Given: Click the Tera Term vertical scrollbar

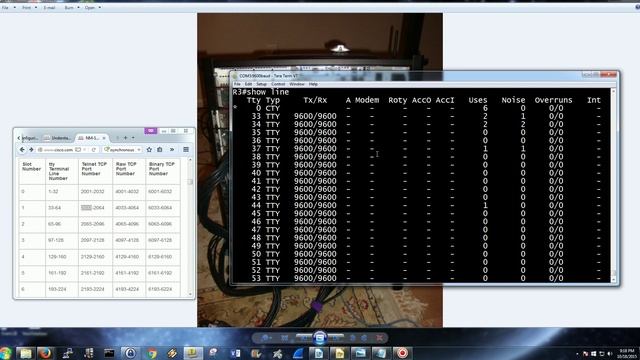Looking at the screenshot, I should [x=613, y=186].
